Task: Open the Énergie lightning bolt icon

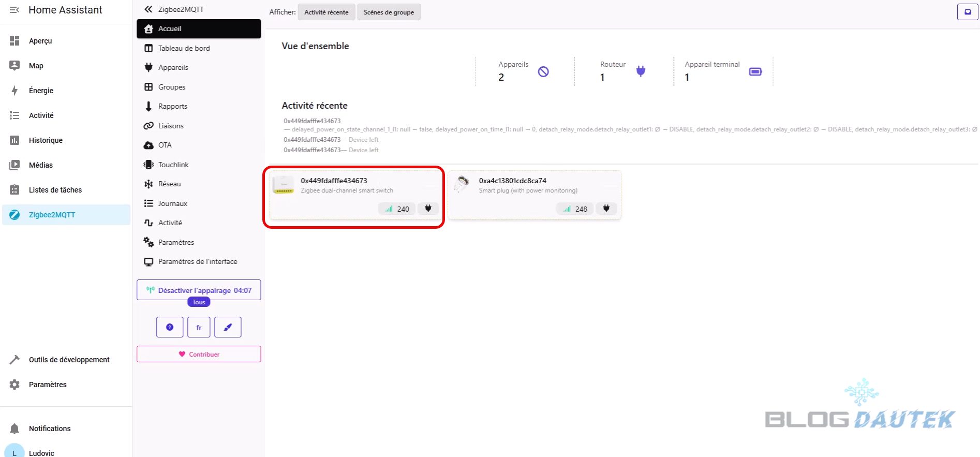Action: pos(14,91)
